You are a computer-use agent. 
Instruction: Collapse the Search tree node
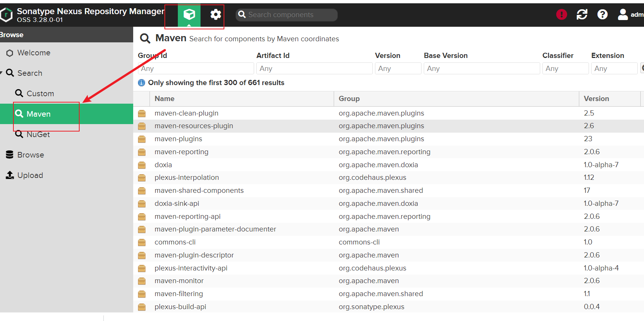[x=2, y=73]
